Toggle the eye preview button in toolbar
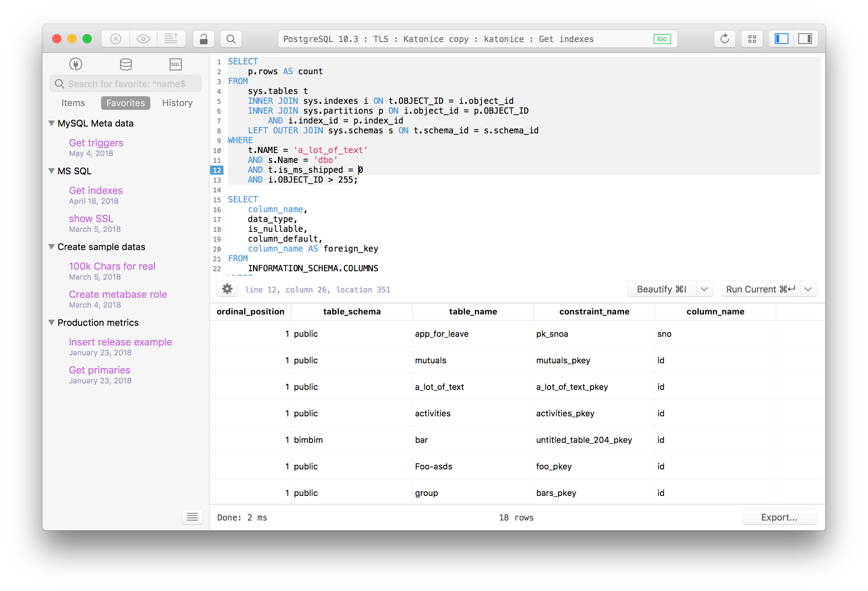Screen dimensions: 868x591 pyautogui.click(x=143, y=39)
